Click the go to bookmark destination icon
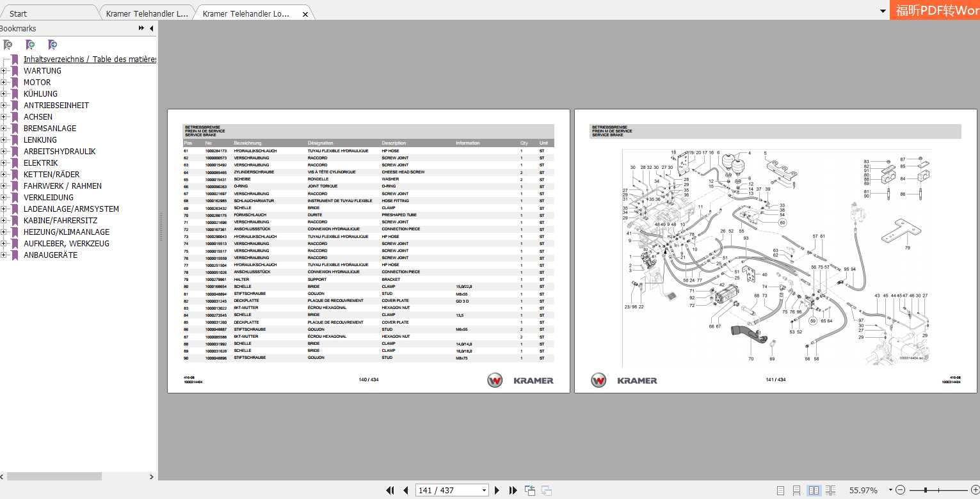Viewport: 980px width, 499px height. (52, 45)
